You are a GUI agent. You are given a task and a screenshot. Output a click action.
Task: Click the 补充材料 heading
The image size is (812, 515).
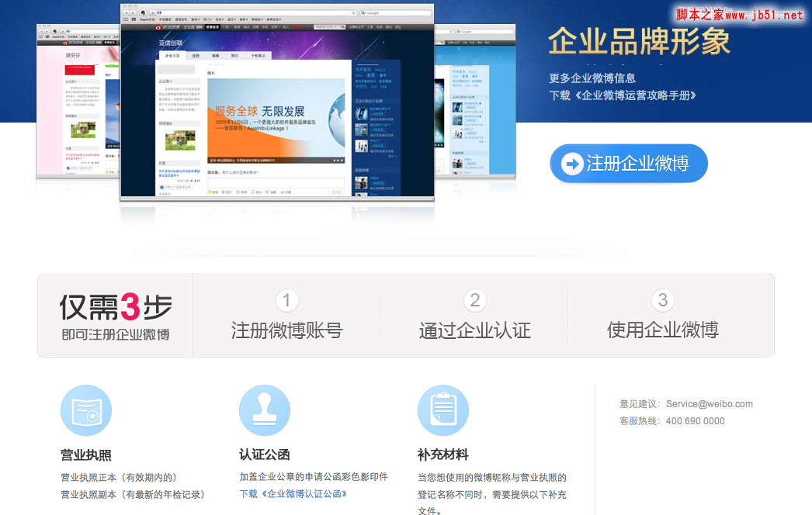pos(443,455)
